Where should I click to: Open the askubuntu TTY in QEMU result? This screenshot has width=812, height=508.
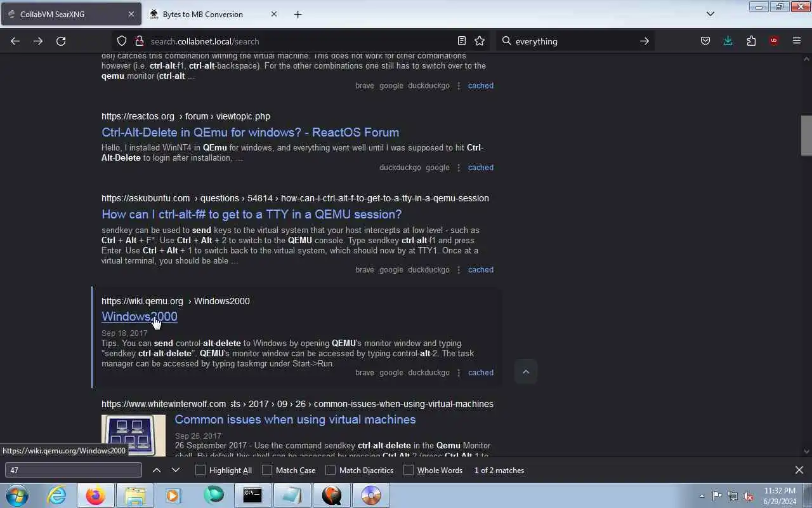(251, 214)
